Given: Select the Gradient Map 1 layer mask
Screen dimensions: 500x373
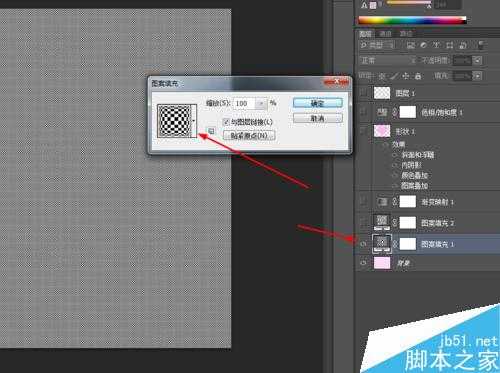Looking at the screenshot, I should (408, 202).
